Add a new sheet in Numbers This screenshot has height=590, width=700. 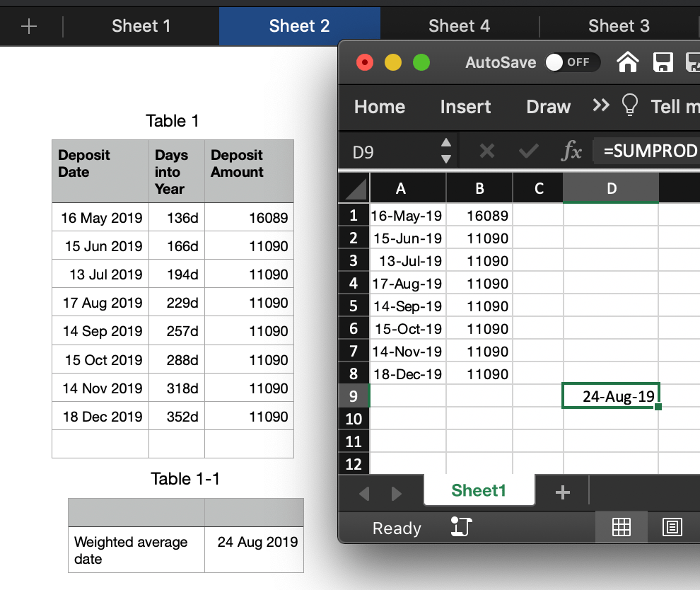click(x=29, y=26)
